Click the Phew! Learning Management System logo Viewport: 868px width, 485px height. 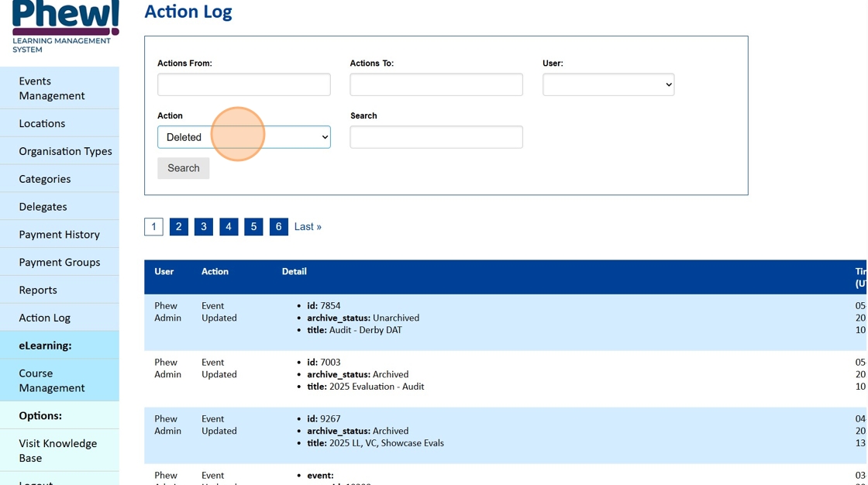(x=65, y=26)
